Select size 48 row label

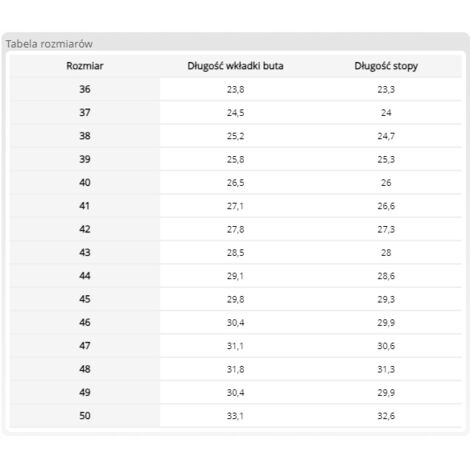[85, 369]
